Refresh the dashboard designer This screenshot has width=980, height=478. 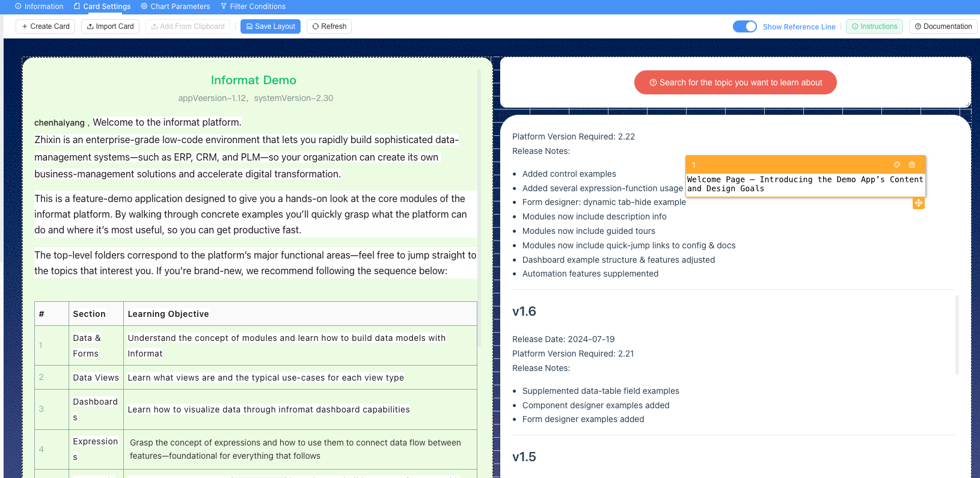coord(329,26)
